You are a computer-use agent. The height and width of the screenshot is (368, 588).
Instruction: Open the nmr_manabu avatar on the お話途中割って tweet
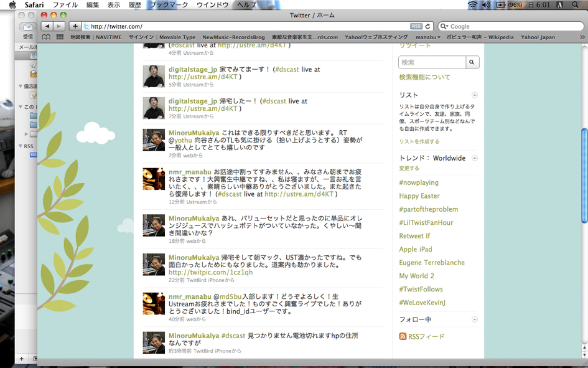point(154,179)
